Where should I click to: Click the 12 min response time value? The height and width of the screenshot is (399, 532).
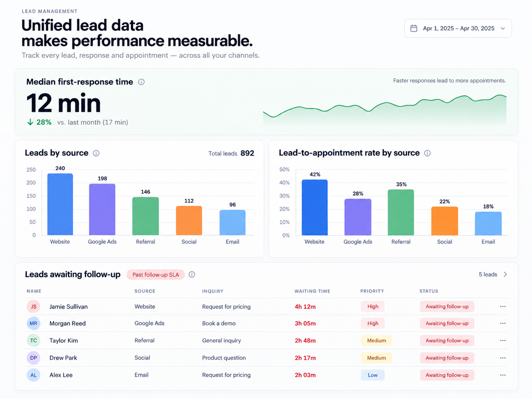[x=63, y=103]
